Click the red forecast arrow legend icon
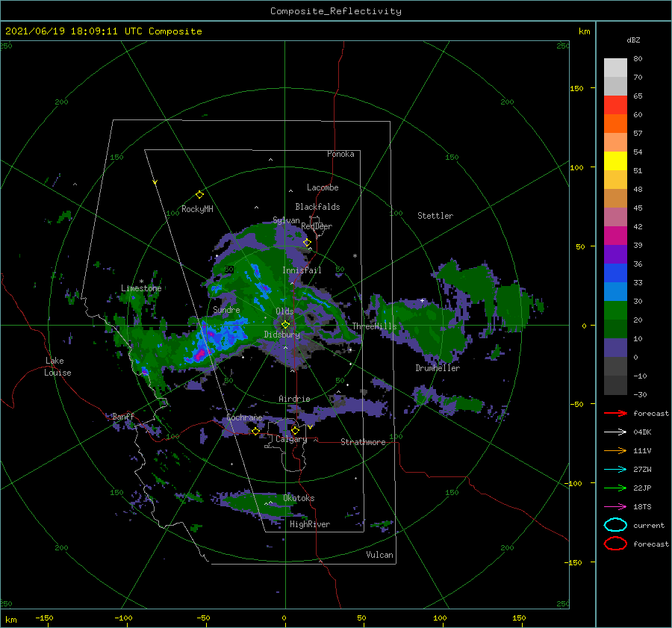 click(x=615, y=413)
